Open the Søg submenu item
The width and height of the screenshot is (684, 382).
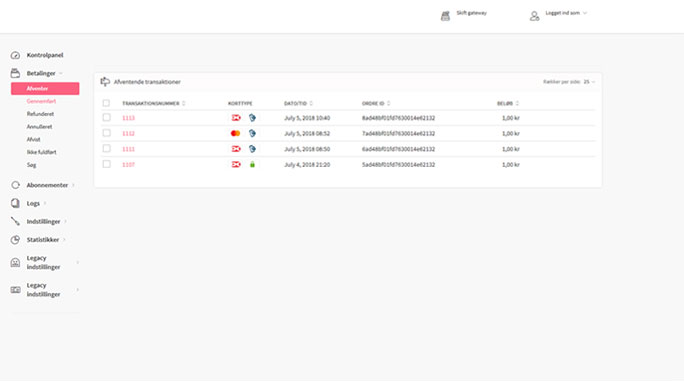31,165
